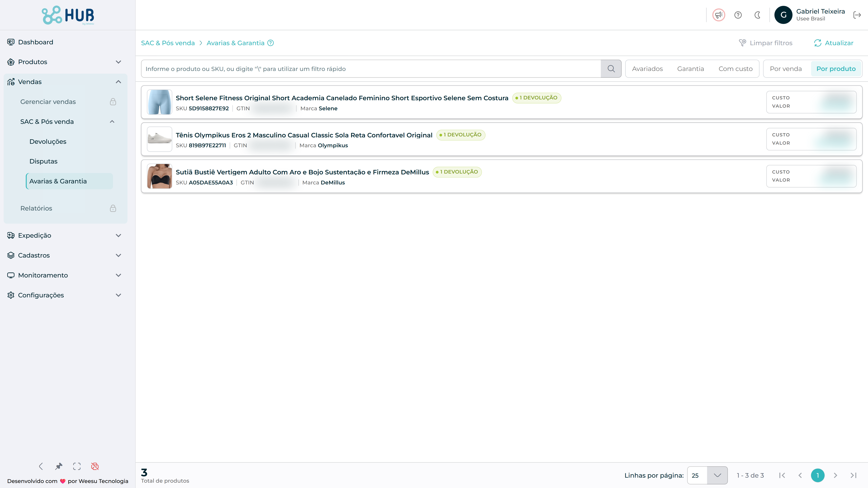This screenshot has width=868, height=488.
Task: Go to the next page arrow
Action: tap(835, 475)
